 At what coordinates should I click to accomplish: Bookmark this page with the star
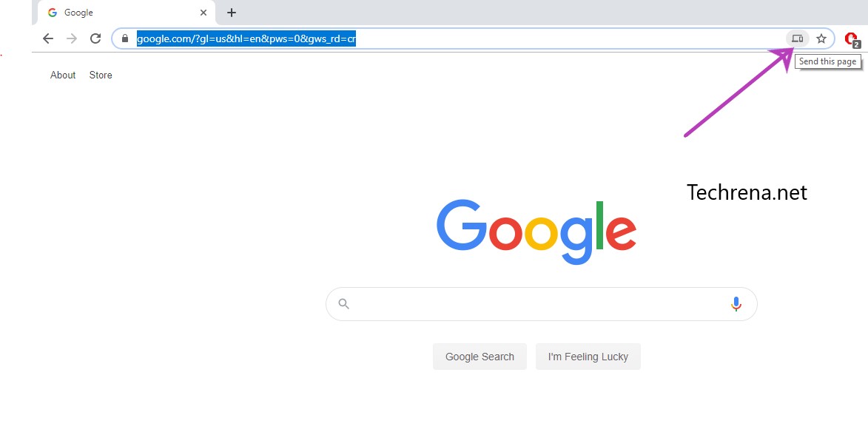click(821, 38)
